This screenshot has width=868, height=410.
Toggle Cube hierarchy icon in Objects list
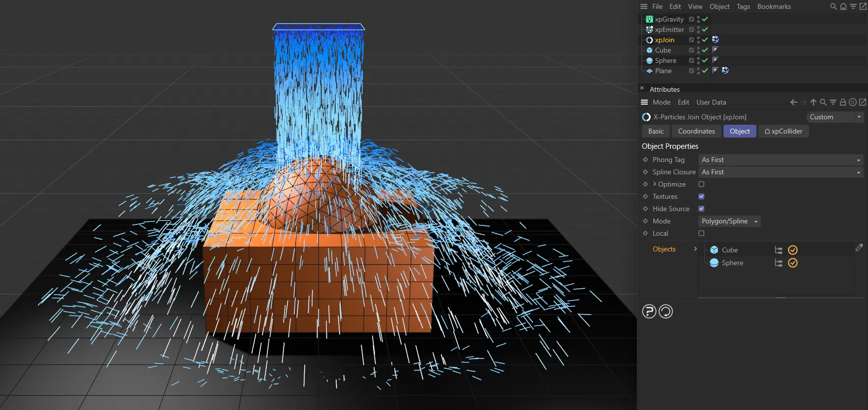[x=779, y=250]
